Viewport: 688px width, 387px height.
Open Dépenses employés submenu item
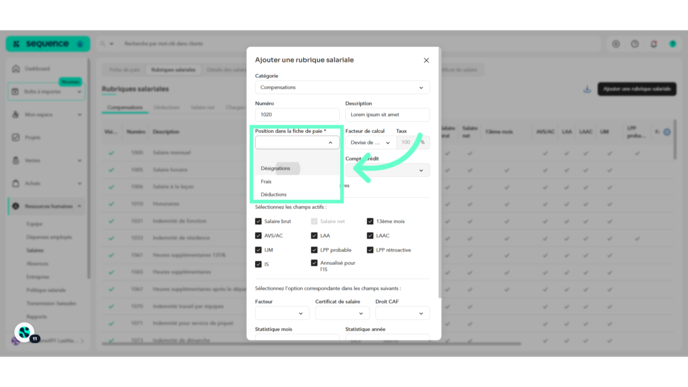tap(49, 237)
